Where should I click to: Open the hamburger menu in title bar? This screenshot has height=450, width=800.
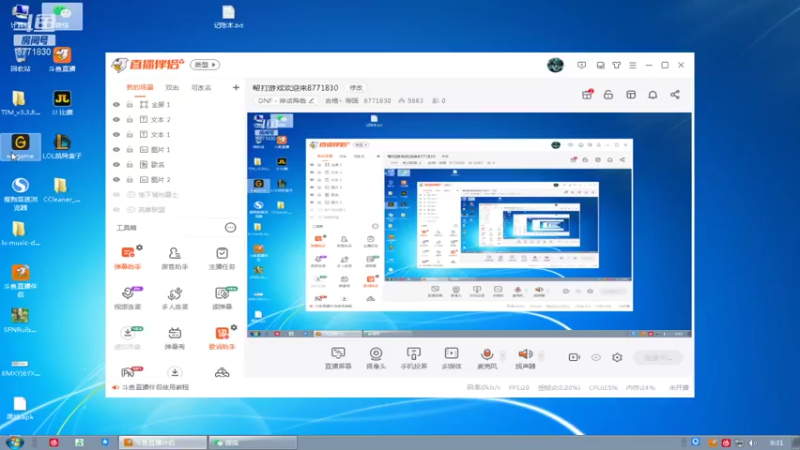(633, 65)
